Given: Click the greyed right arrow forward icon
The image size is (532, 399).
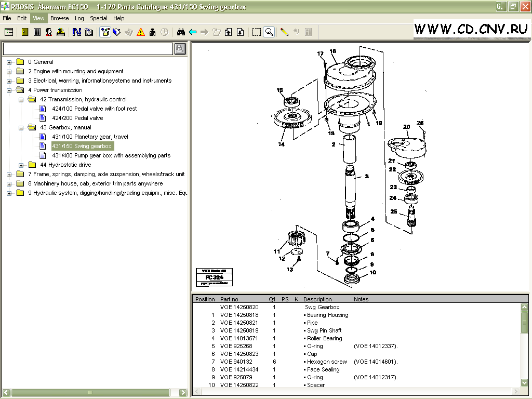Looking at the screenshot, I should (x=204, y=32).
